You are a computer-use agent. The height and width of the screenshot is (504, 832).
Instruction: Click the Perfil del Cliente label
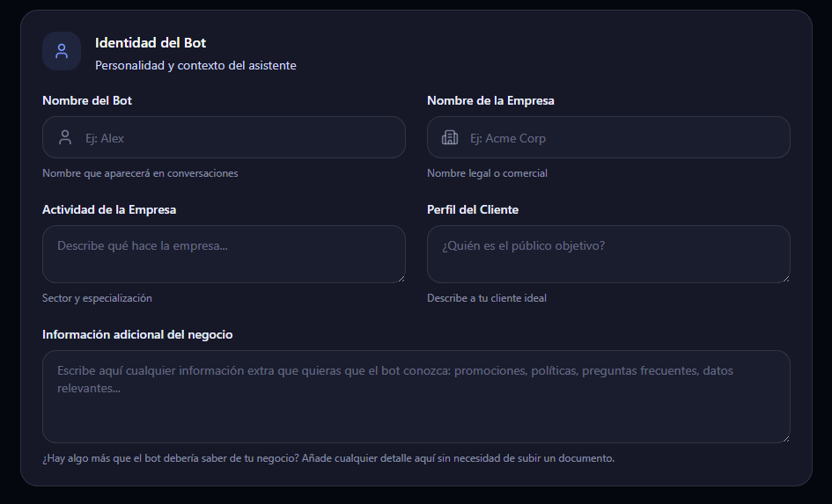(x=473, y=210)
